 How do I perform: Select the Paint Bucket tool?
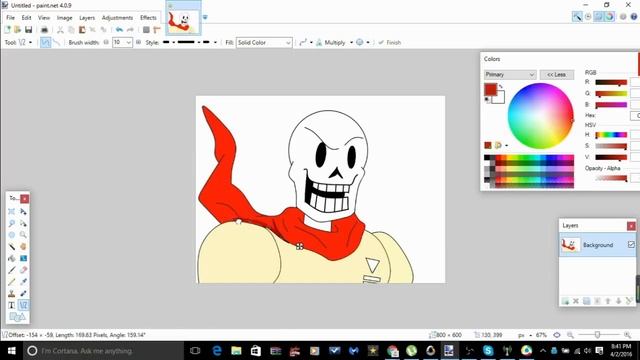(11, 258)
